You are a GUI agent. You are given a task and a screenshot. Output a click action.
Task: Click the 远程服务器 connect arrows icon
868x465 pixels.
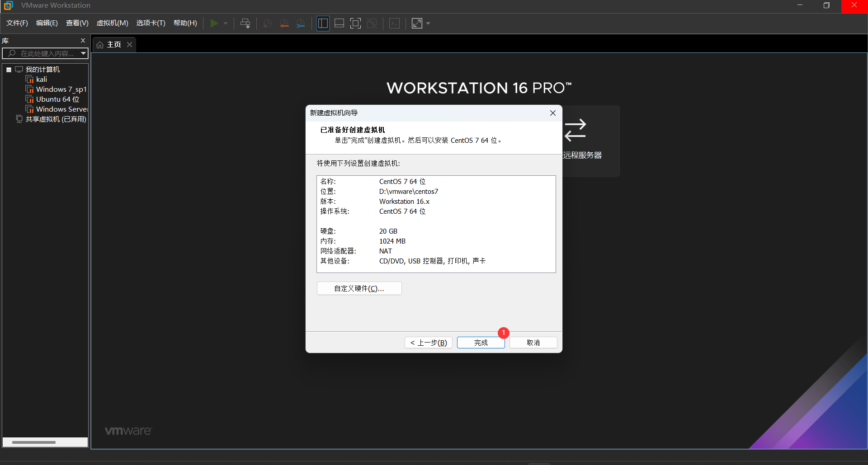575,130
